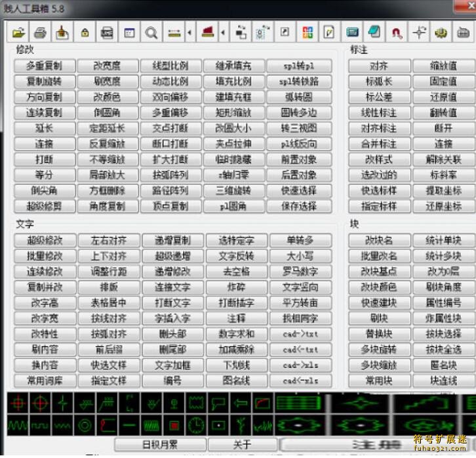Click the 改颜色 button

coord(108,97)
